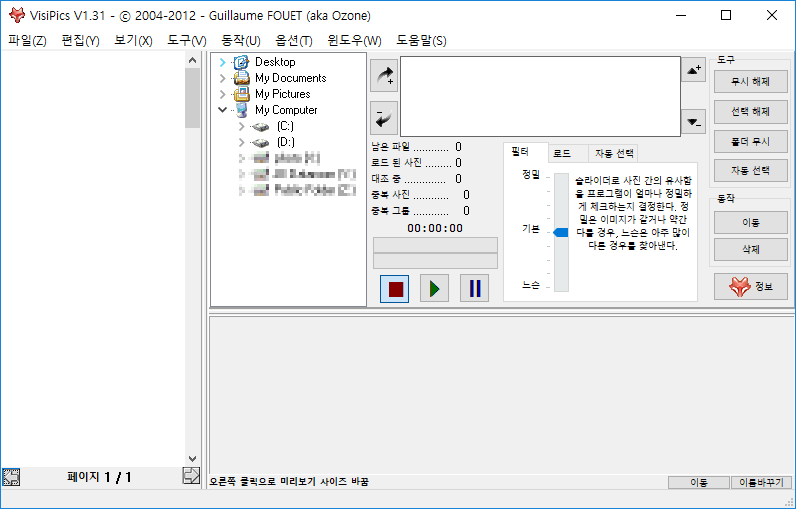Click the 삭제 button

pyautogui.click(x=750, y=250)
